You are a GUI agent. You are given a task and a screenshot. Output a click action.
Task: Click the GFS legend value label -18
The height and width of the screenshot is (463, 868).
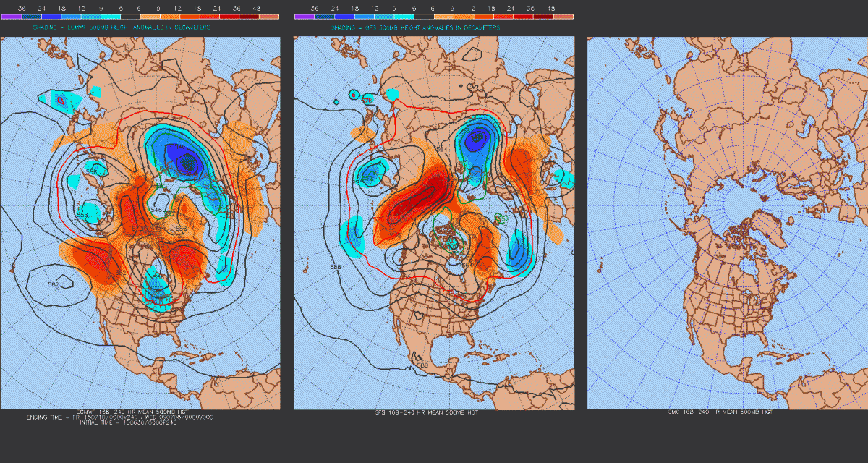coord(352,9)
